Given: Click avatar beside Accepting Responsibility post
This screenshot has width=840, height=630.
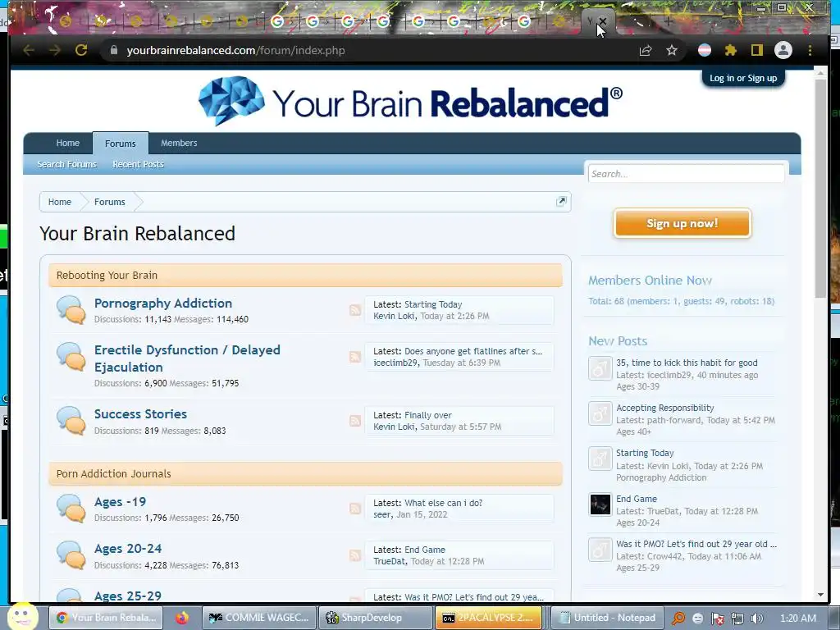Looking at the screenshot, I should 600,413.
